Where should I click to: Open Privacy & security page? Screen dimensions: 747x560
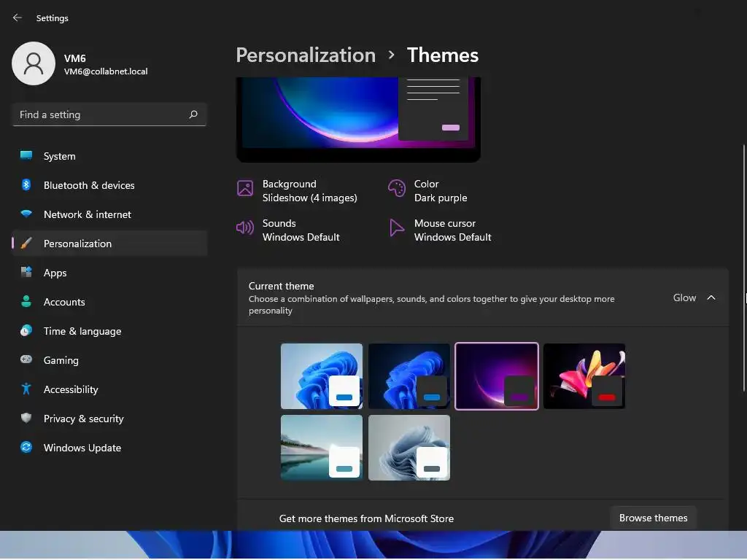coord(109,419)
